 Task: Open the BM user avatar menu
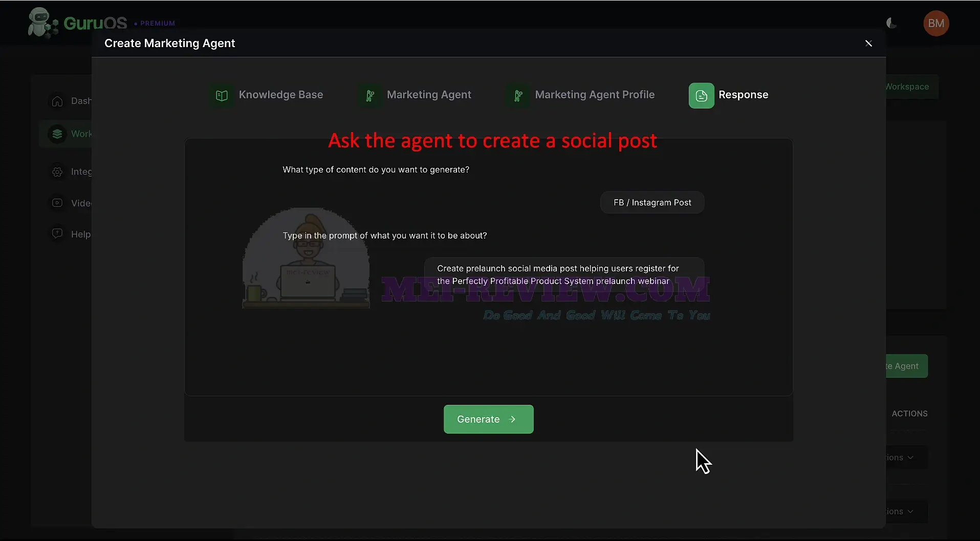(x=936, y=23)
